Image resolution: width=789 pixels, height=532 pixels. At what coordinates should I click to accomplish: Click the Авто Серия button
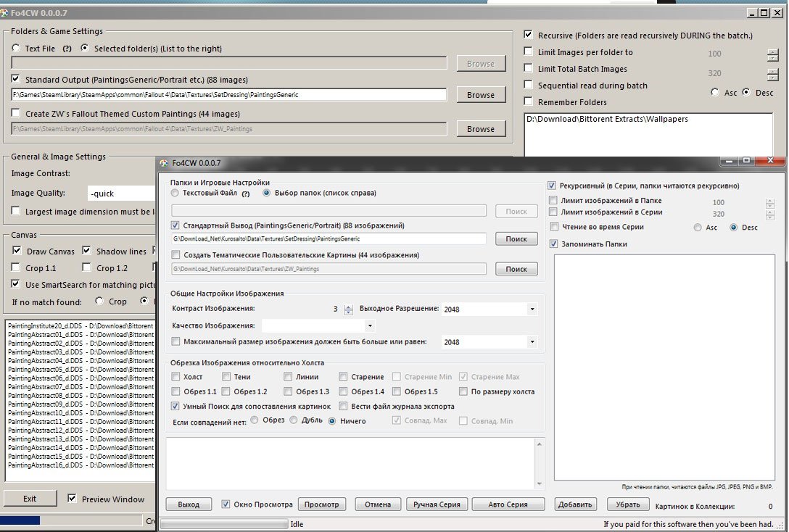[x=509, y=504]
